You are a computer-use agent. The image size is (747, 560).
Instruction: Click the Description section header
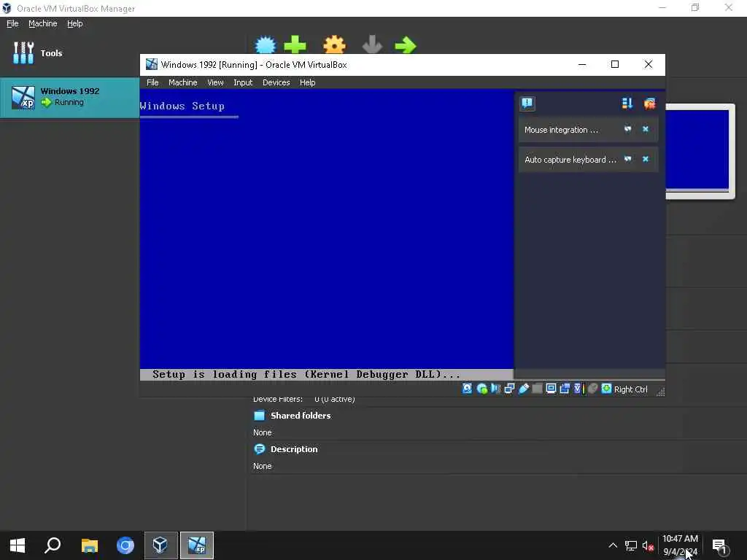tap(294, 449)
